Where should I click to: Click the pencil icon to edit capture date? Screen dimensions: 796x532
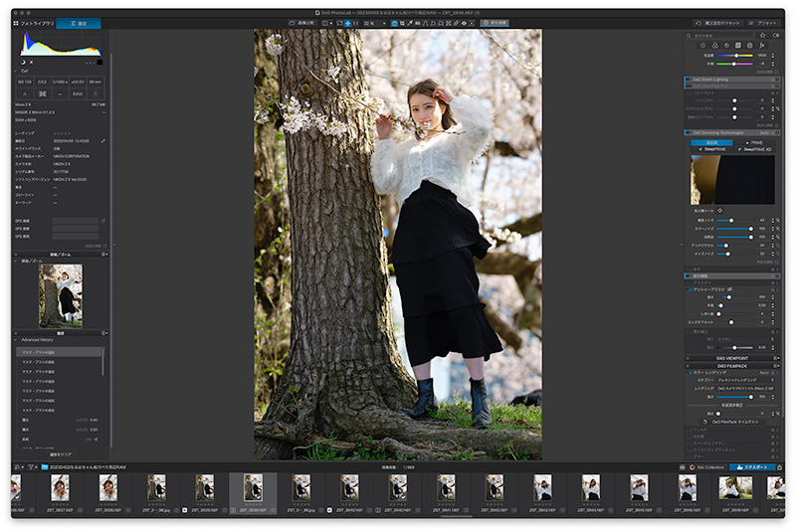coord(103,140)
